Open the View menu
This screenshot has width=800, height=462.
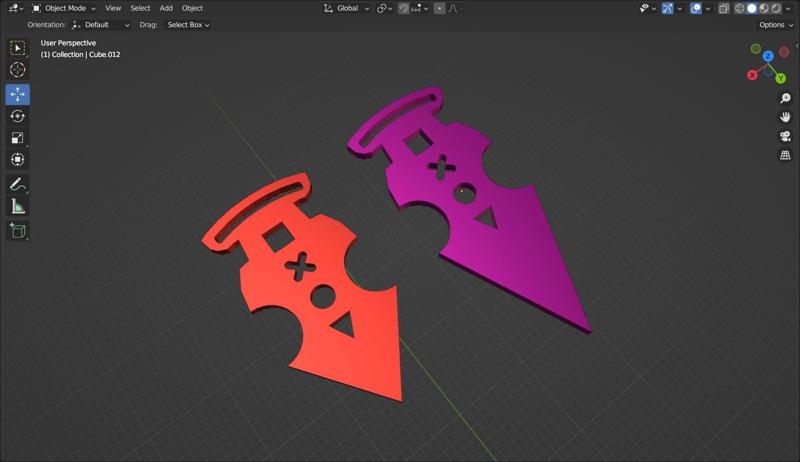pos(113,8)
